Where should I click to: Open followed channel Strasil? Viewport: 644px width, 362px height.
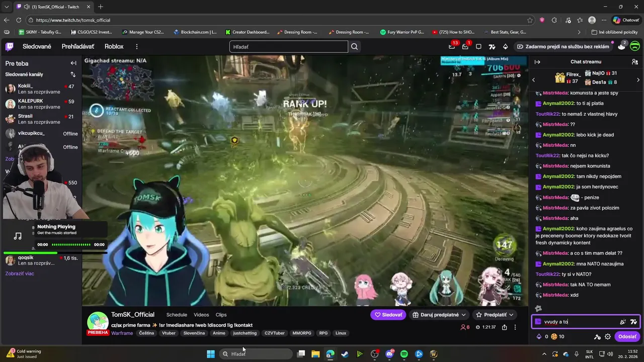point(41,119)
